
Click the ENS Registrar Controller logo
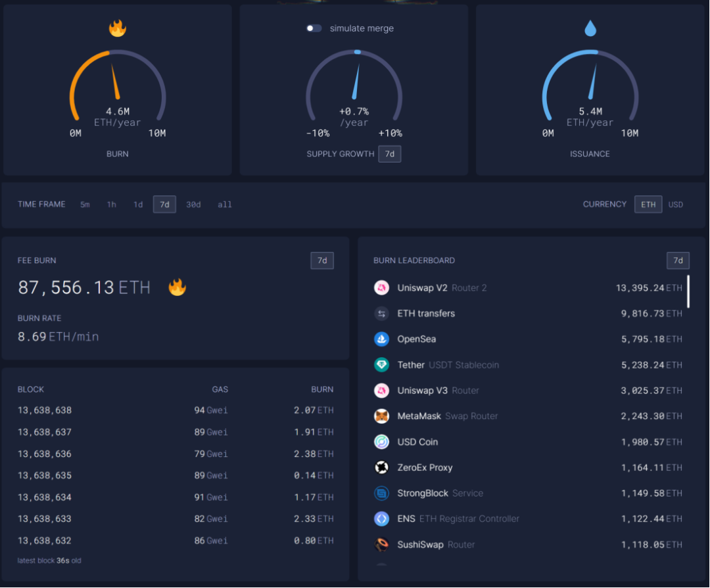point(382,519)
